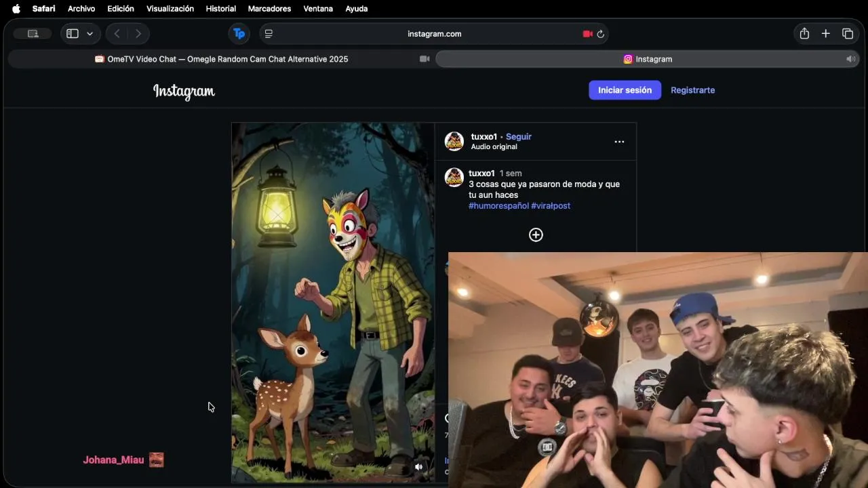Viewport: 868px width, 488px height.
Task: Expand the sidebar tab group dropdown arrow
Action: point(90,34)
